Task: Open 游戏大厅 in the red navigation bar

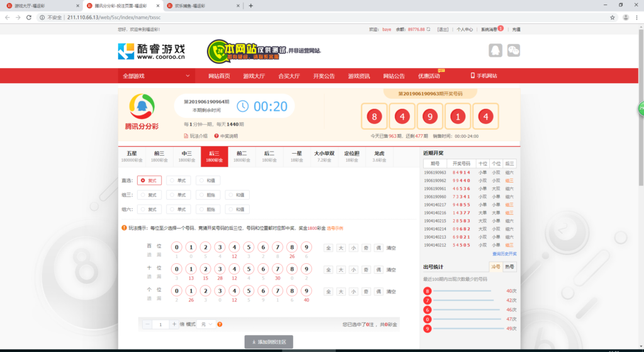Action: click(254, 76)
